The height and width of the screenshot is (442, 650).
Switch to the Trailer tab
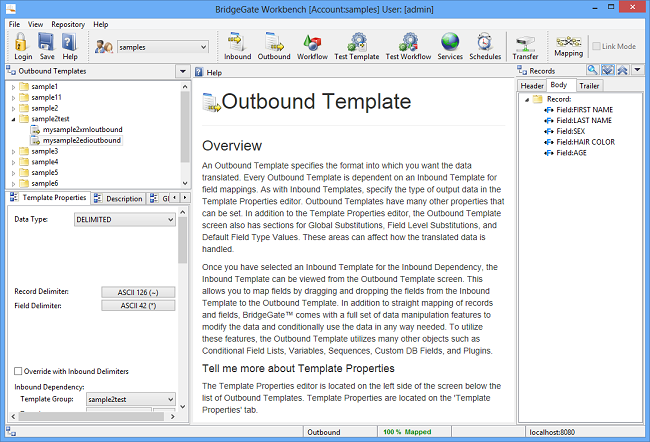click(589, 86)
